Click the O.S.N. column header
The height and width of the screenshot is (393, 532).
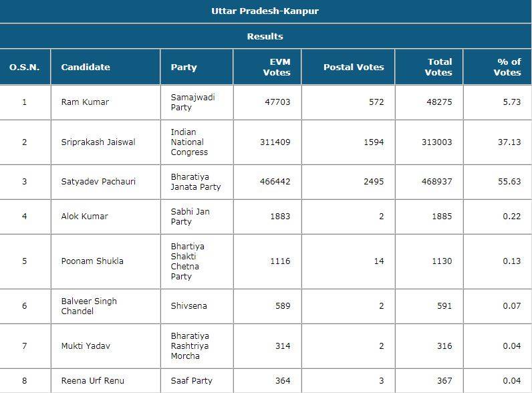24,67
